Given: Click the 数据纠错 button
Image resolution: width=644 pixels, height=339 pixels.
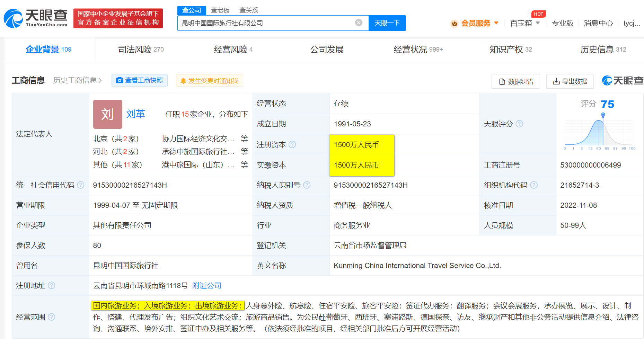Looking at the screenshot, I should (516, 81).
